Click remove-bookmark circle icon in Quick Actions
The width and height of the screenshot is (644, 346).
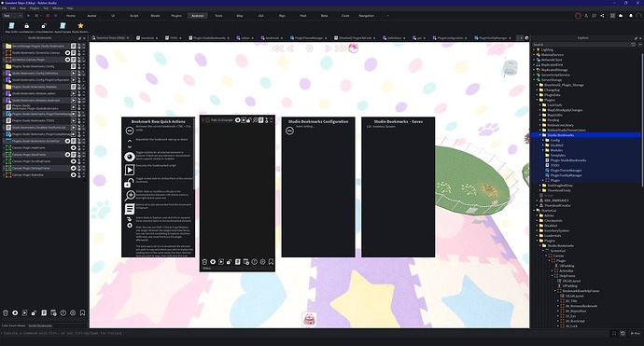click(130, 131)
